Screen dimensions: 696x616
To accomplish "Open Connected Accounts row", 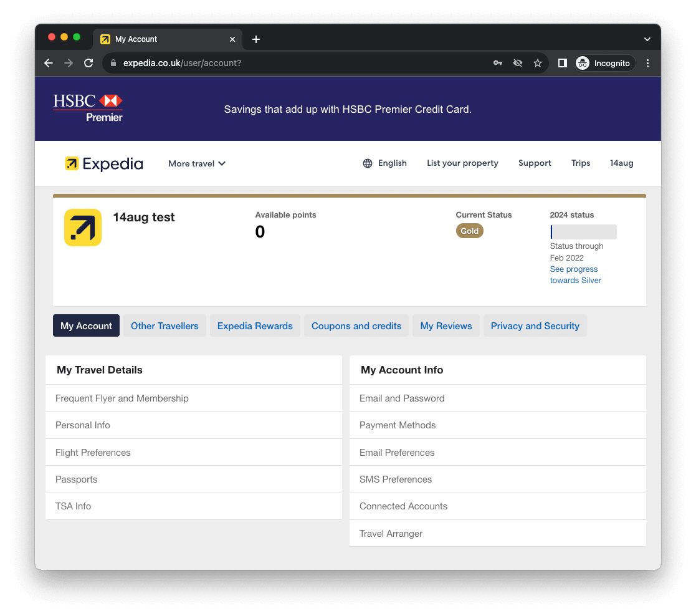I will (498, 506).
